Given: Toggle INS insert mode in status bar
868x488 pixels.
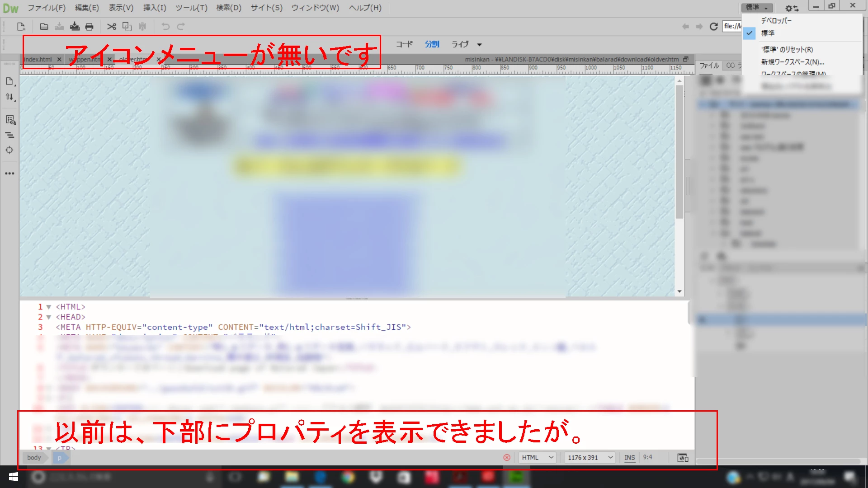Looking at the screenshot, I should 629,458.
